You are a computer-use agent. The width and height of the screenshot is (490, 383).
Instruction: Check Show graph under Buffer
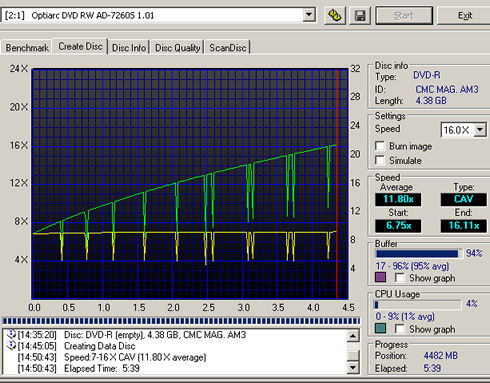pyautogui.click(x=400, y=277)
